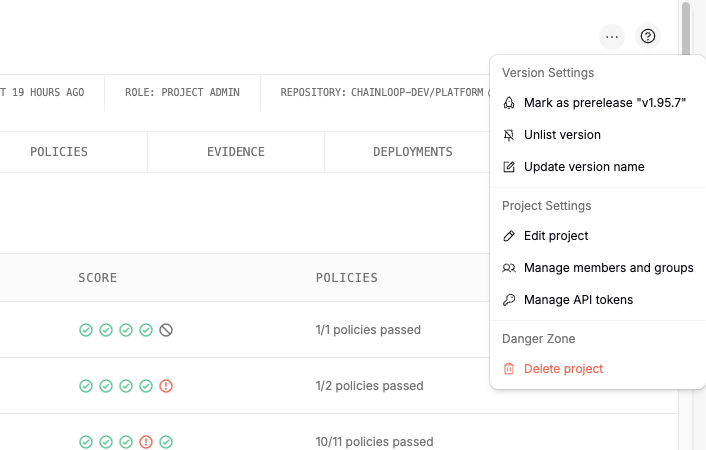Click first green check in 1/2 policies row
The image size is (706, 450).
click(86, 386)
